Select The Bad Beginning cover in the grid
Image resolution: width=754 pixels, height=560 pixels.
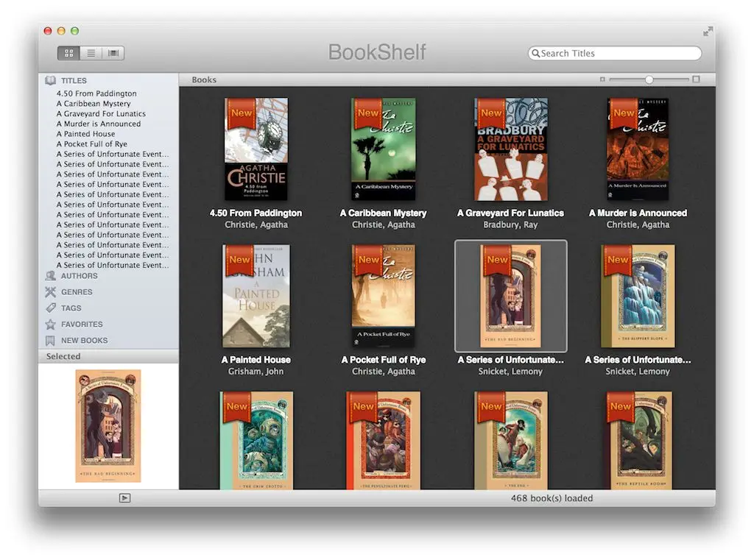511,296
